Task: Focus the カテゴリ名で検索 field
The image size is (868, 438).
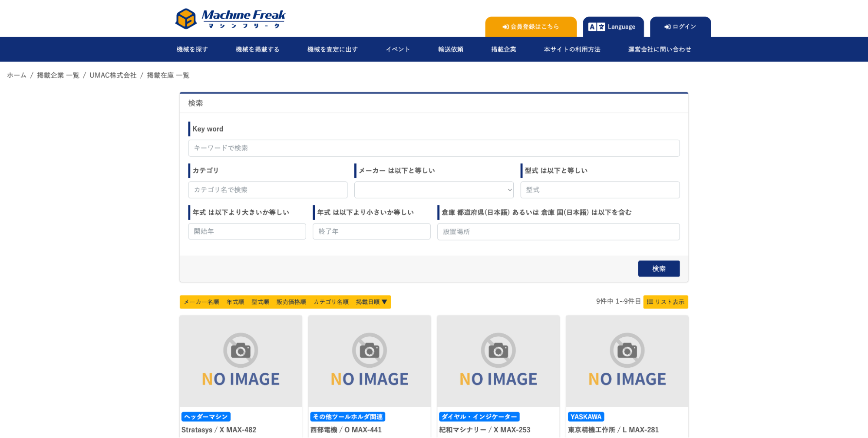Action: (x=267, y=190)
